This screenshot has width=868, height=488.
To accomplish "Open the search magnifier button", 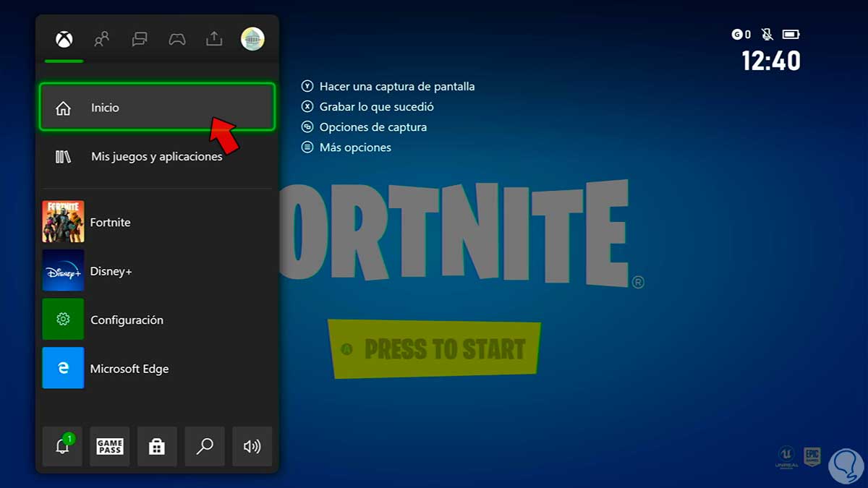I will [205, 446].
